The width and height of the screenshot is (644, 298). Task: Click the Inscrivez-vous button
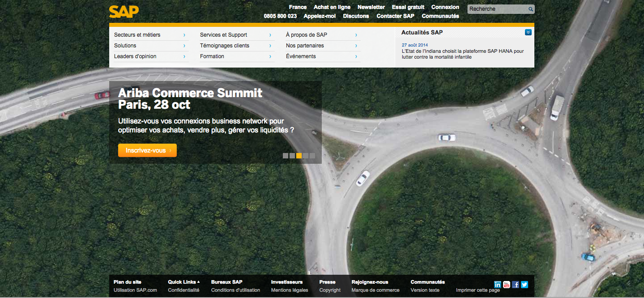[147, 150]
